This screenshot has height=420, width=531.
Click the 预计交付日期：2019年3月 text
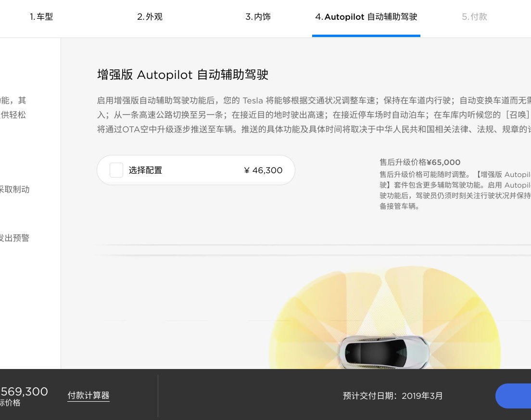393,395
